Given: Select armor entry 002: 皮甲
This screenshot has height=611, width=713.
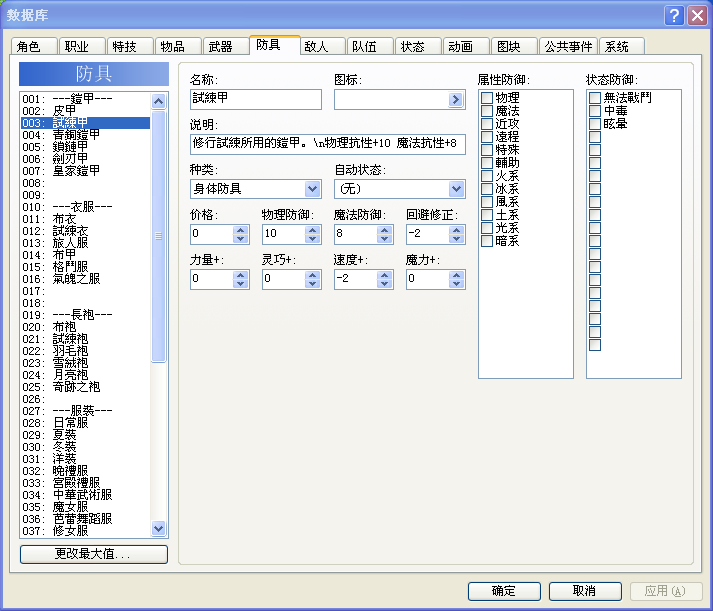Looking at the screenshot, I should point(85,111).
